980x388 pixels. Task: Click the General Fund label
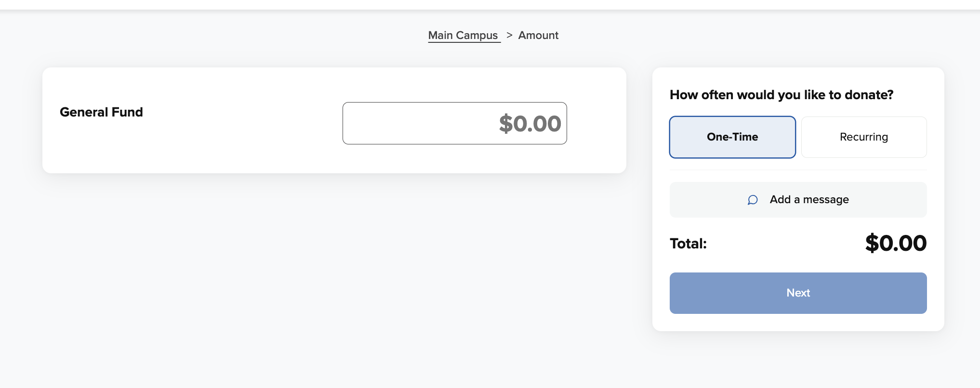click(x=101, y=112)
